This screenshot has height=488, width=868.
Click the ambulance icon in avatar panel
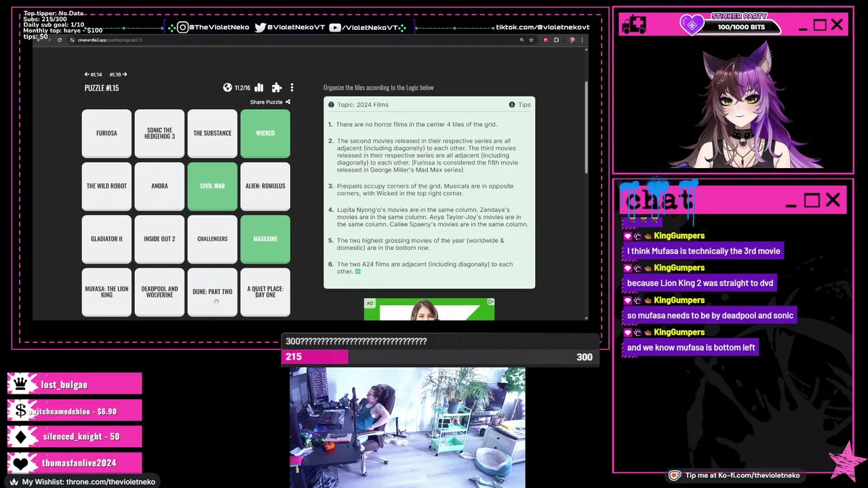click(x=634, y=25)
